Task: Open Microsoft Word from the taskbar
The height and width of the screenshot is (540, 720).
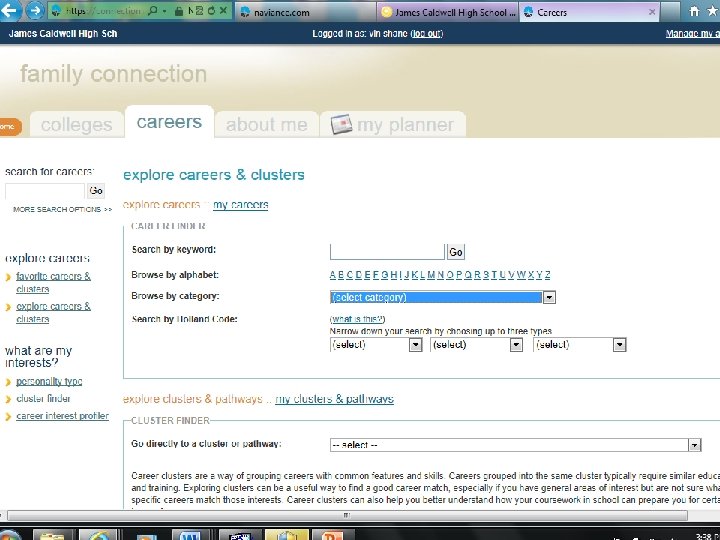Action: point(191,535)
